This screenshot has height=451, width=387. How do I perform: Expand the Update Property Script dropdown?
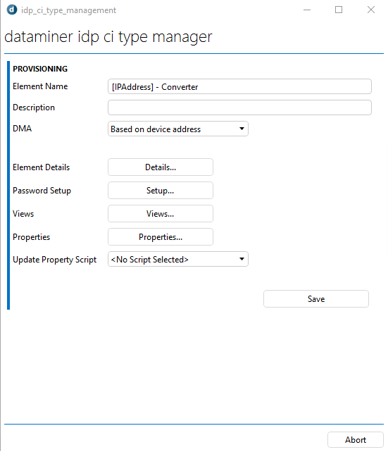[178, 259]
